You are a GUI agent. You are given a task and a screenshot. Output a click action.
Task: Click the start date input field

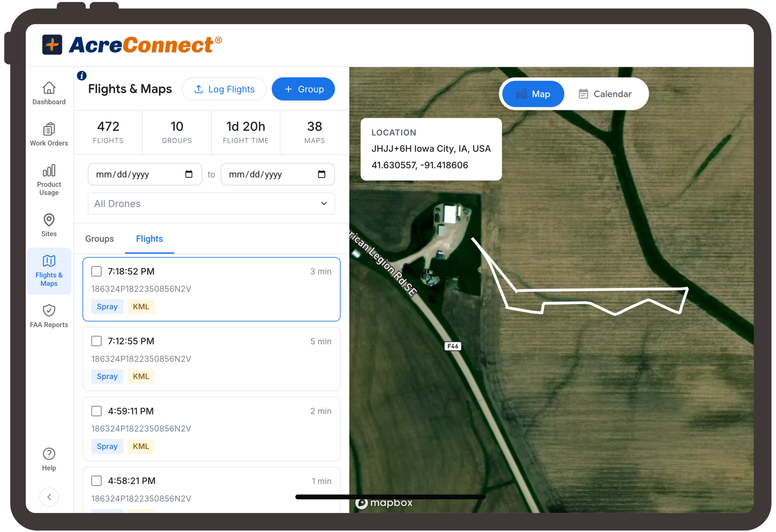click(x=145, y=174)
